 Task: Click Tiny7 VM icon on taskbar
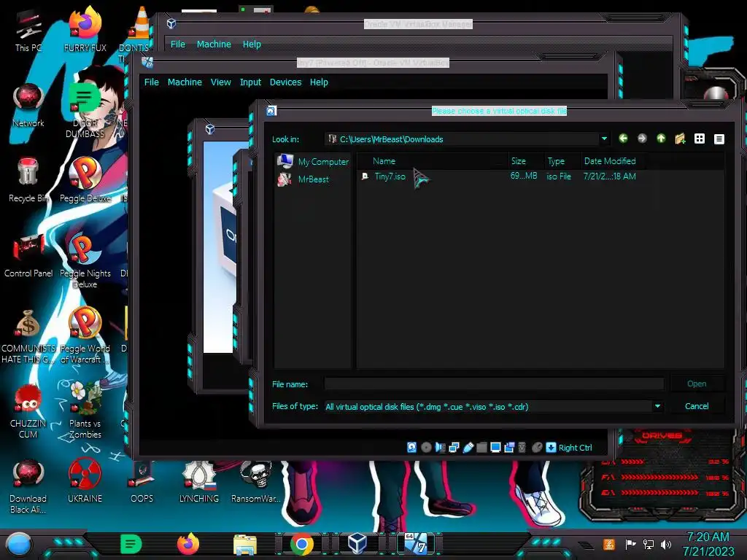point(416,544)
